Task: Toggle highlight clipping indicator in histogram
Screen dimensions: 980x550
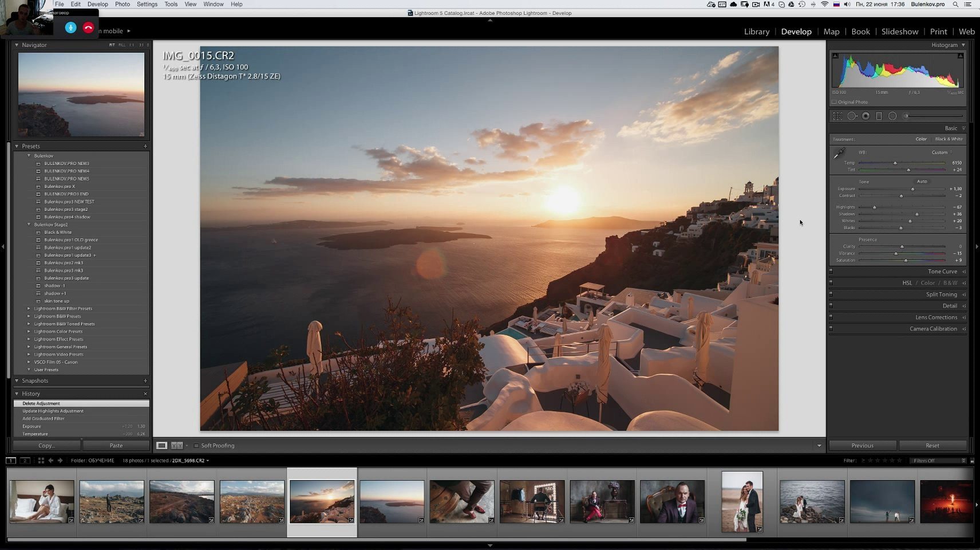Action: tap(960, 56)
